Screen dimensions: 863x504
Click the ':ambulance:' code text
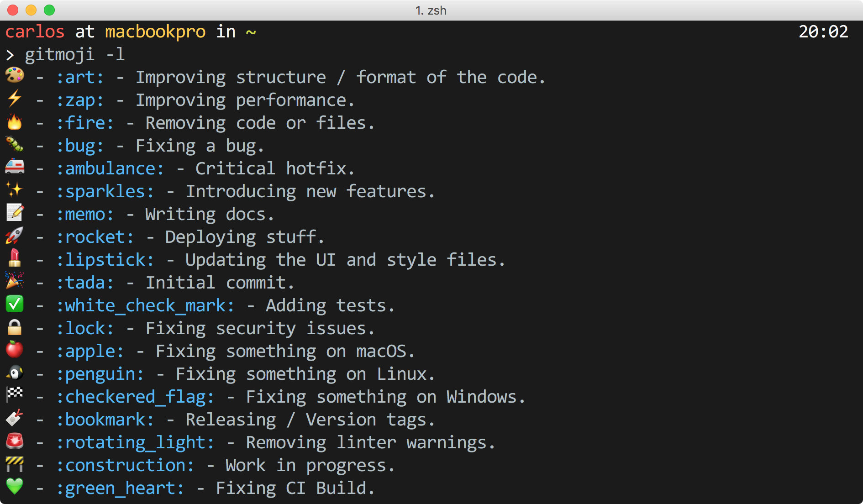click(110, 168)
